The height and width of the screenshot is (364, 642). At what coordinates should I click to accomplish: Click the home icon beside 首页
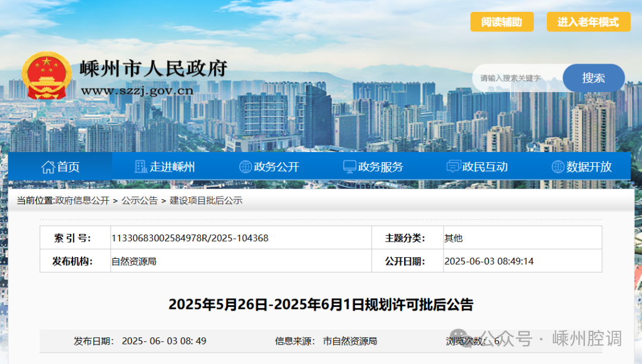pos(48,167)
